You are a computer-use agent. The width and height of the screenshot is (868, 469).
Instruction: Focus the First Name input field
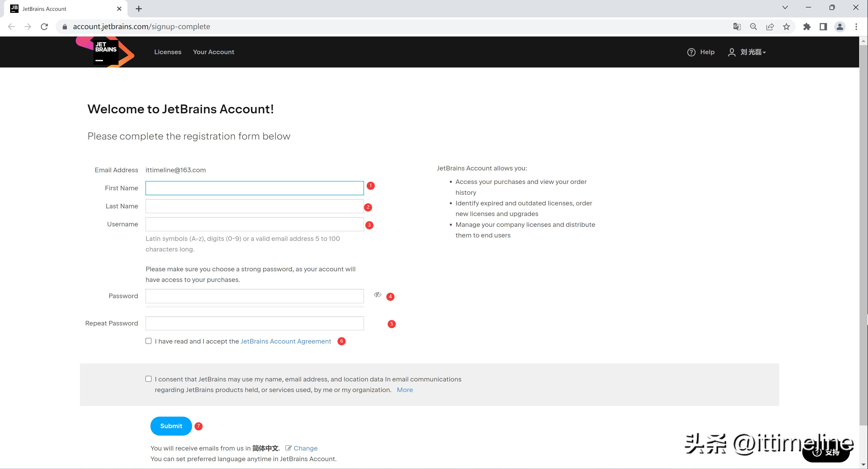point(254,188)
